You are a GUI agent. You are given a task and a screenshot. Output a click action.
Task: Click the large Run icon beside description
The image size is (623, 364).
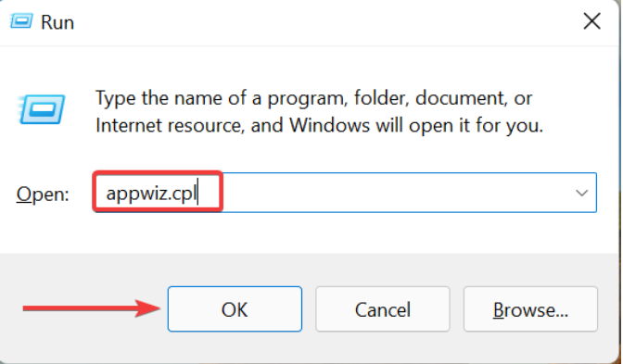42,109
